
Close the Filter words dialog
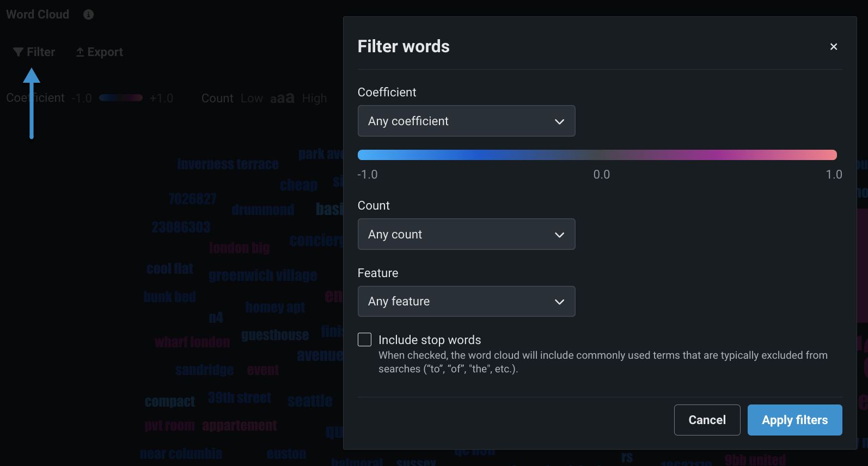tap(833, 47)
